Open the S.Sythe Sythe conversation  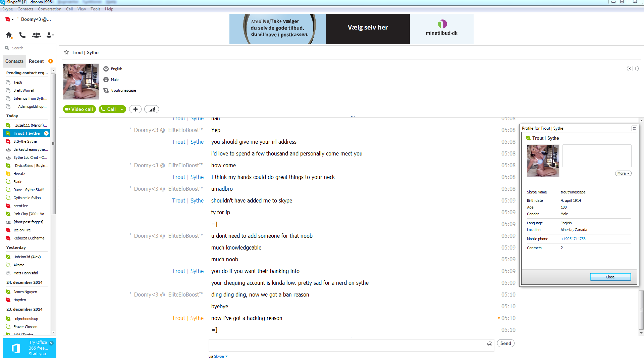[x=27, y=141]
